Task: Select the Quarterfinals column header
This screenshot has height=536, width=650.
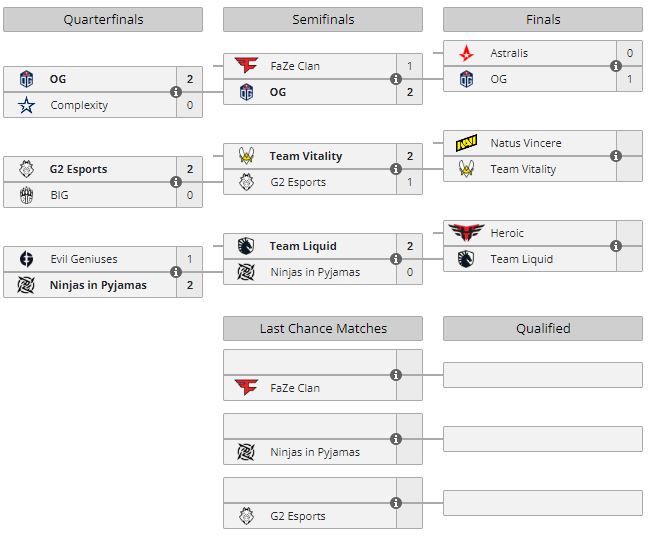Action: pyautogui.click(x=103, y=20)
